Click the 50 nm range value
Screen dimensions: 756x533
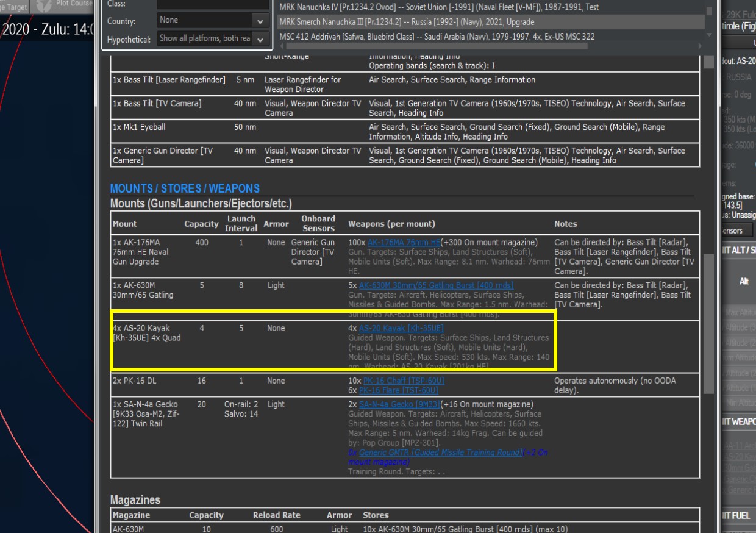245,127
